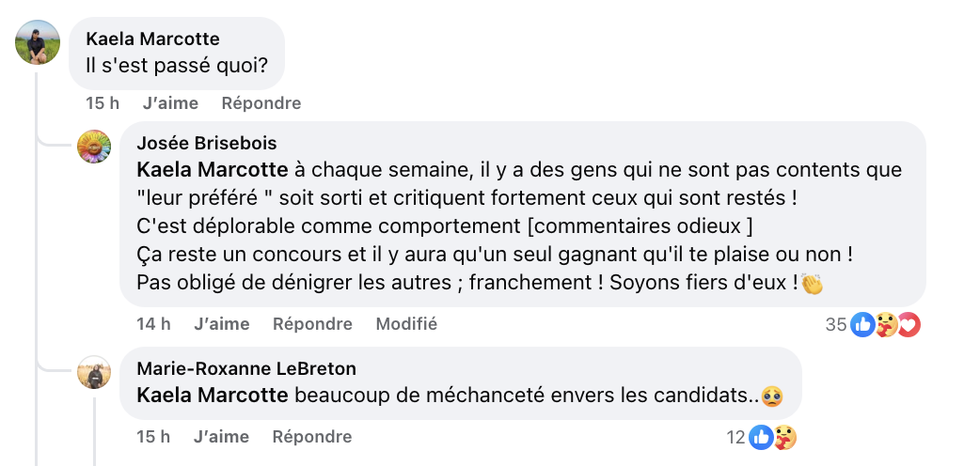Screen dimensions: 980x466
Task: Show who reacted via the 35 count
Action: coord(836,325)
